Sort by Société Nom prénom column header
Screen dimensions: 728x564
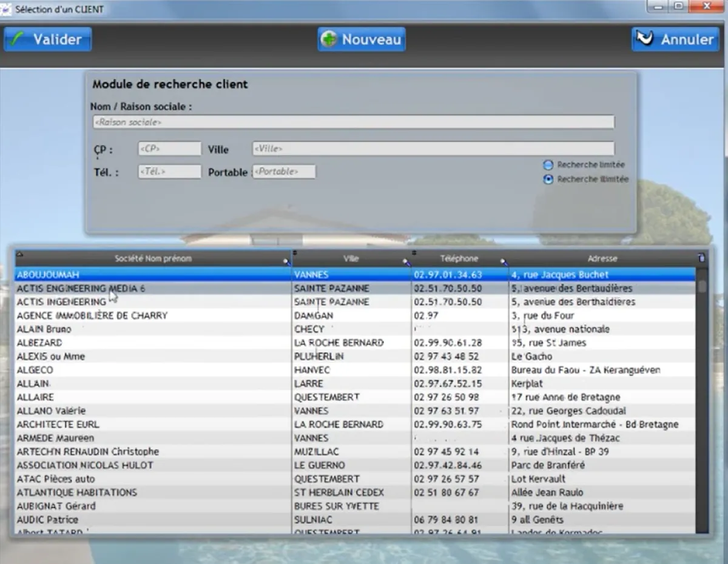tap(153, 258)
